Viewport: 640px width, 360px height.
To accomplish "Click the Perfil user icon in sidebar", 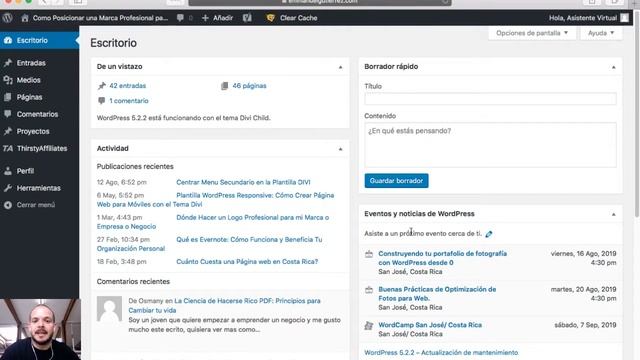I will (x=8, y=171).
